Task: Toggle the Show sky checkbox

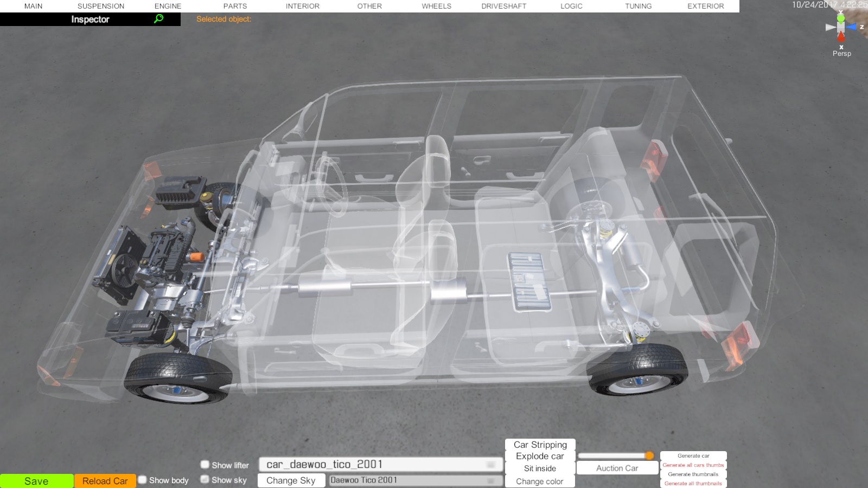Action: [205, 479]
